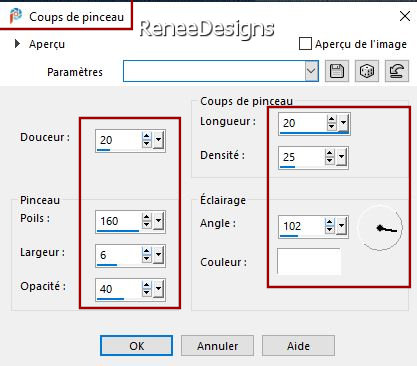Click the OK button
Image resolution: width=417 pixels, height=366 pixels.
(x=136, y=346)
